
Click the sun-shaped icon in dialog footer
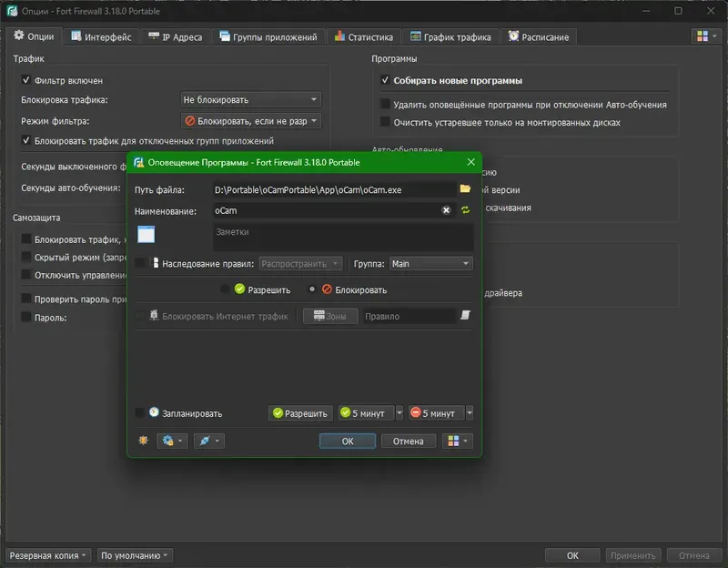(x=144, y=441)
